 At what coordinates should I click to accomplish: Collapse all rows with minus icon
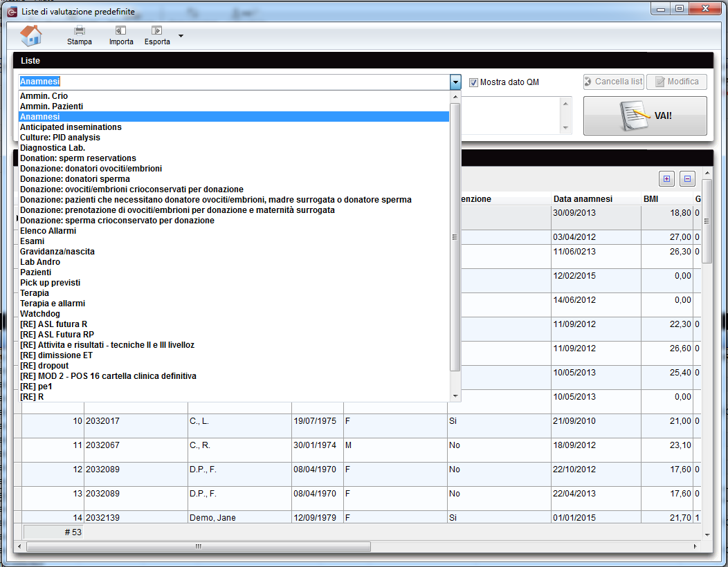click(x=688, y=178)
